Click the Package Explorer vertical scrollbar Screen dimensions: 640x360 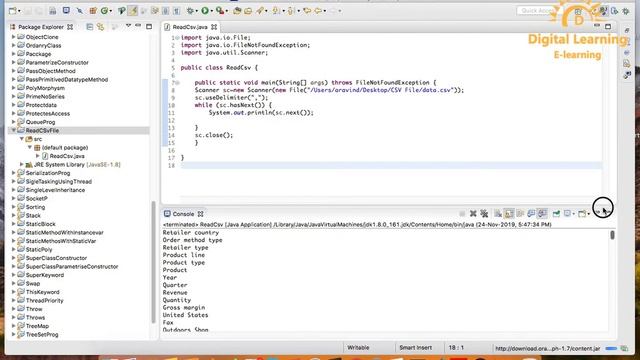pyautogui.click(x=153, y=261)
